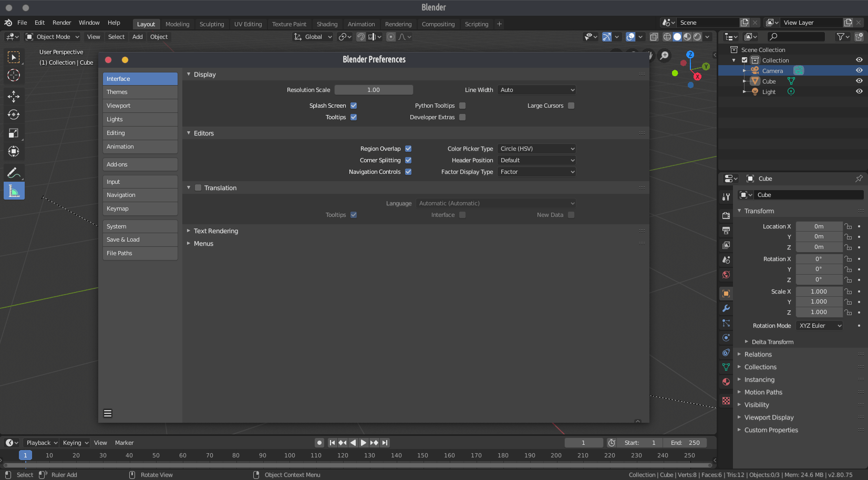Select the Measure tool
The width and height of the screenshot is (868, 480).
[x=14, y=191]
